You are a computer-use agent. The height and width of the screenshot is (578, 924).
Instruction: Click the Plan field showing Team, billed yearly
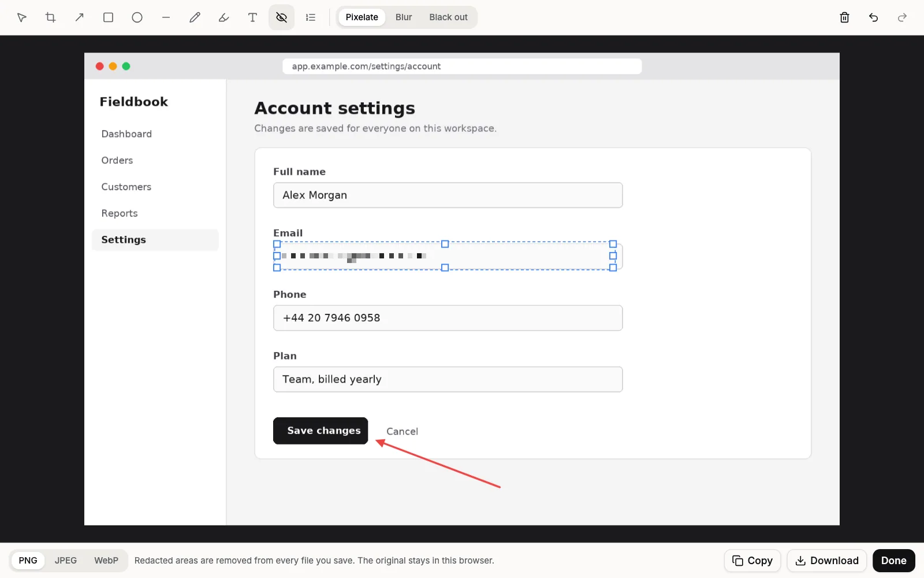[448, 379]
